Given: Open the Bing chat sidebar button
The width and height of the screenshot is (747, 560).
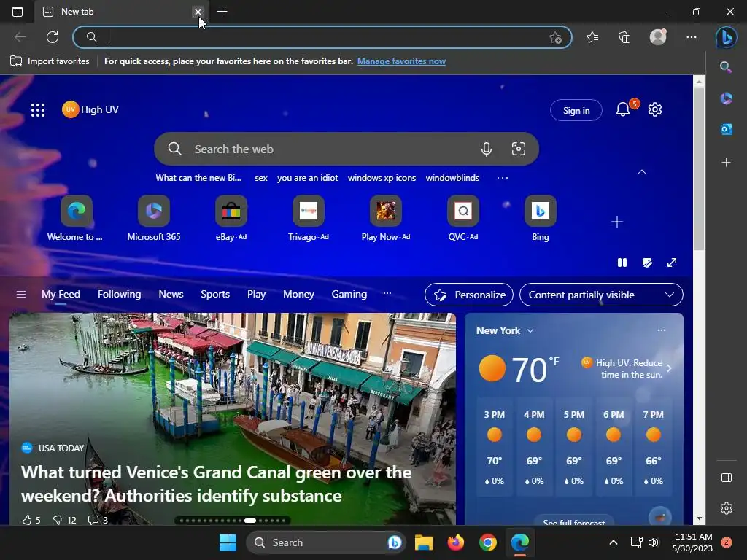Looking at the screenshot, I should 726,37.
